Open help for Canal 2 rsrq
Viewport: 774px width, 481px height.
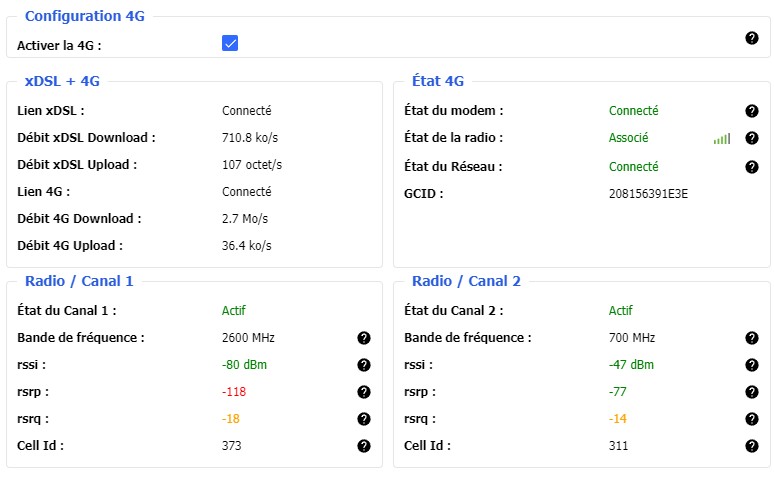click(x=752, y=419)
